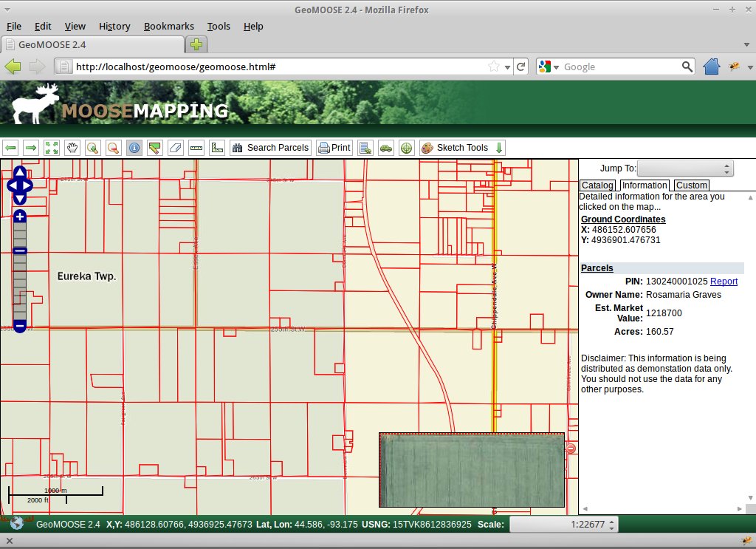Click the next map extent green arrow

point(31,148)
